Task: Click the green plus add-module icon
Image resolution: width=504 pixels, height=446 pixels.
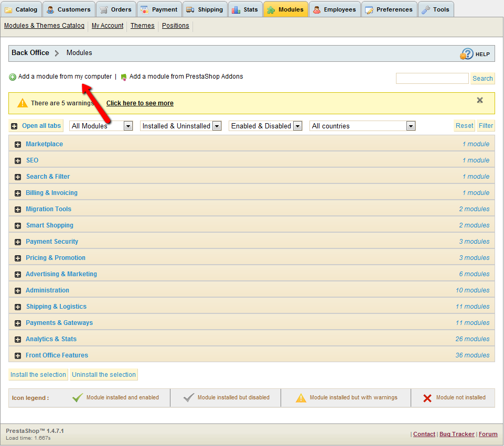Action: pyautogui.click(x=13, y=77)
